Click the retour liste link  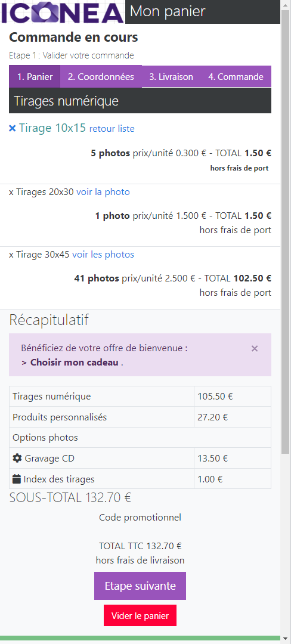click(112, 129)
